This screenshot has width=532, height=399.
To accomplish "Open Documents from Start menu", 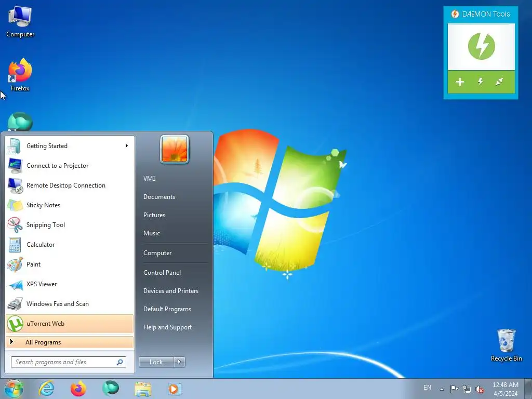I will click(x=159, y=197).
